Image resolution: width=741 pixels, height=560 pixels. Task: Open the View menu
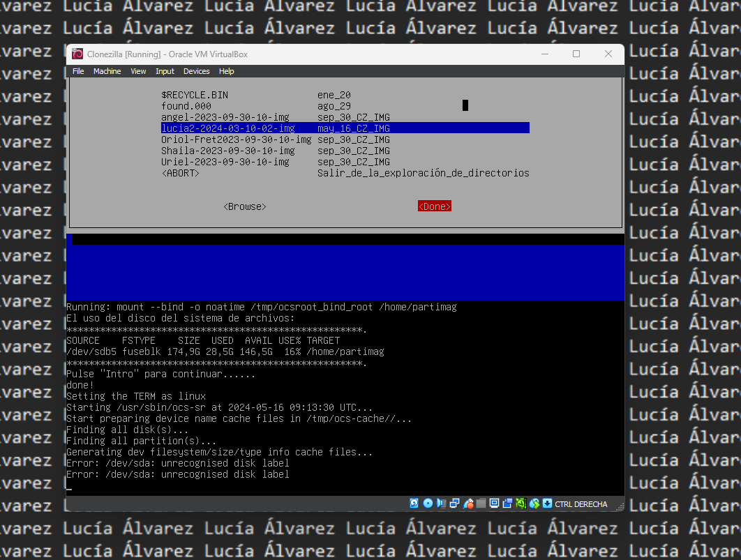(137, 70)
